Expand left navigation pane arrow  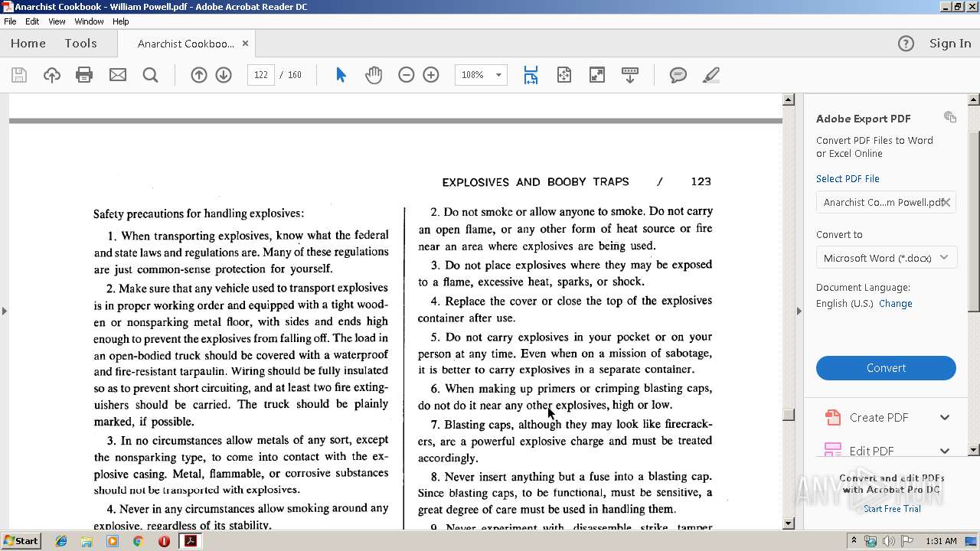(x=5, y=311)
